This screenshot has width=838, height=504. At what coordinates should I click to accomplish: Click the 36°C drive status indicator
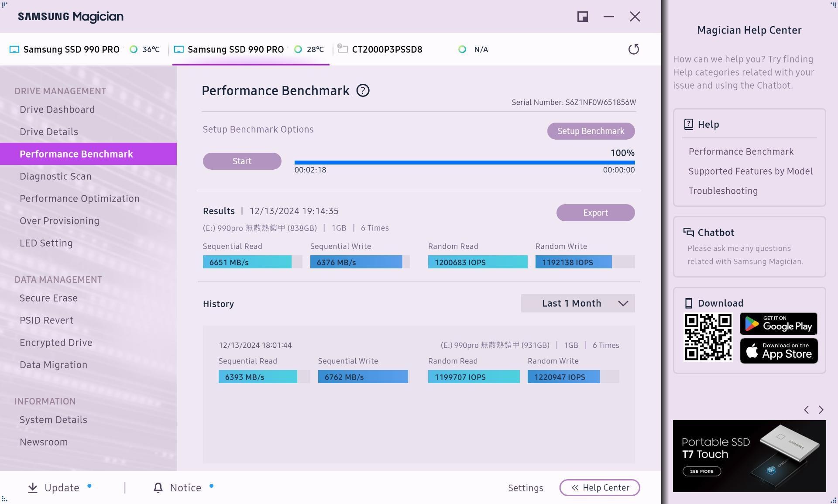[134, 49]
